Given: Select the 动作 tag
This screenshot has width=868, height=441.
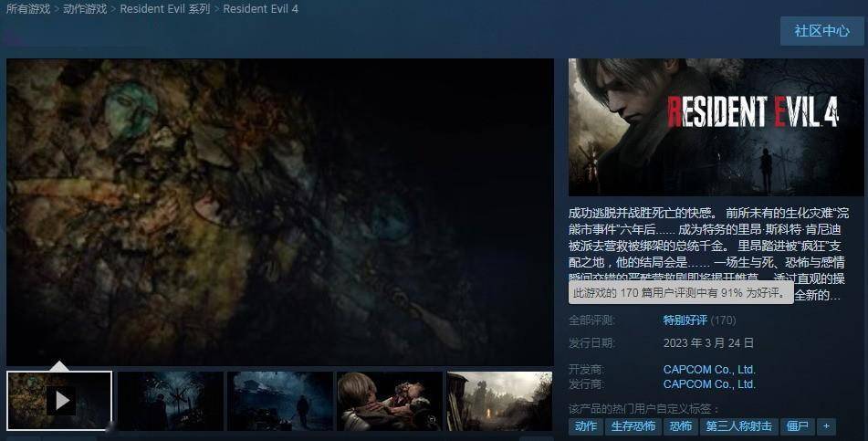Looking at the screenshot, I should (x=586, y=426).
